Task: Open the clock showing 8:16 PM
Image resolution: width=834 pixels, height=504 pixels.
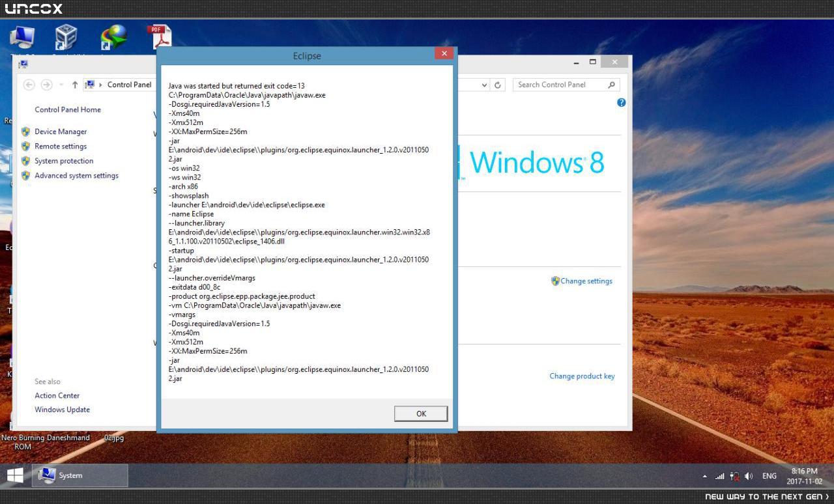Action: click(x=805, y=476)
